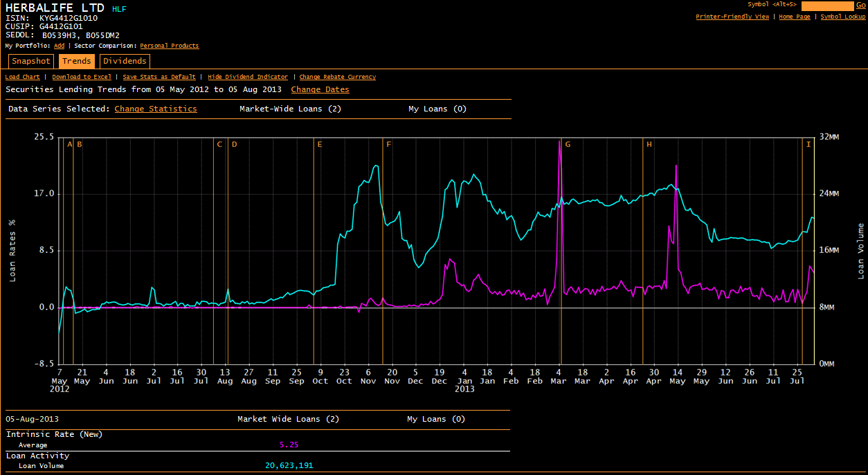Click the Intrinsic Rate average value 5.25

tap(289, 445)
